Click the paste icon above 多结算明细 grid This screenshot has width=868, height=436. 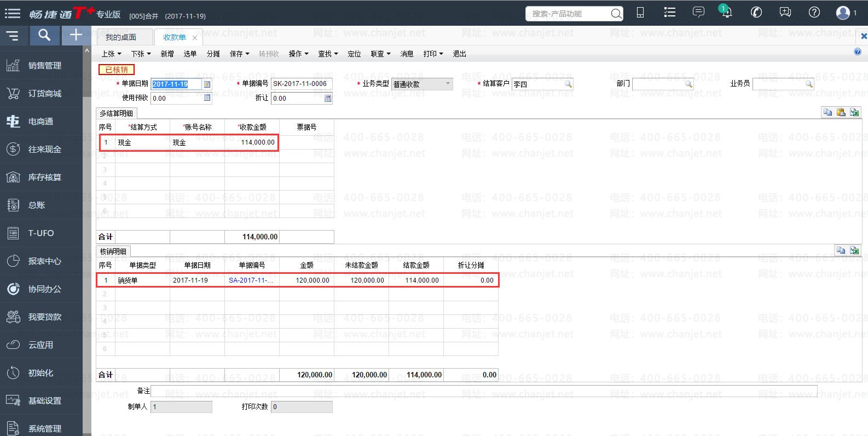pos(841,112)
